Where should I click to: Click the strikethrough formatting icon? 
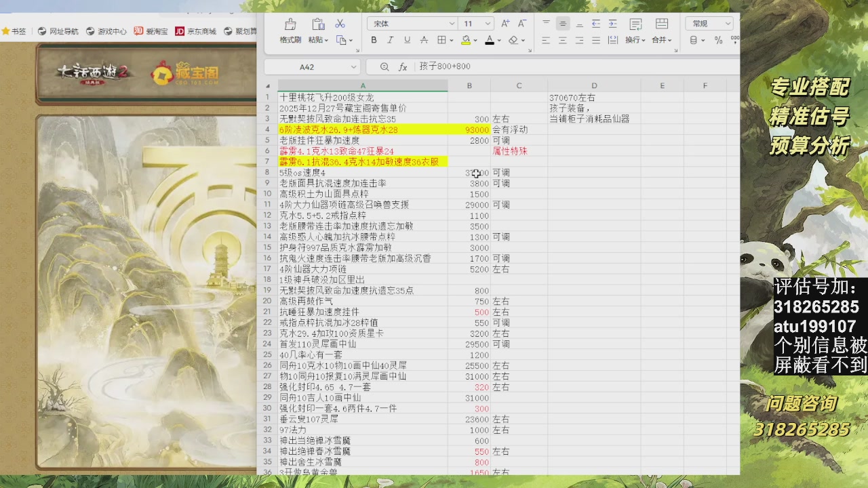[424, 40]
